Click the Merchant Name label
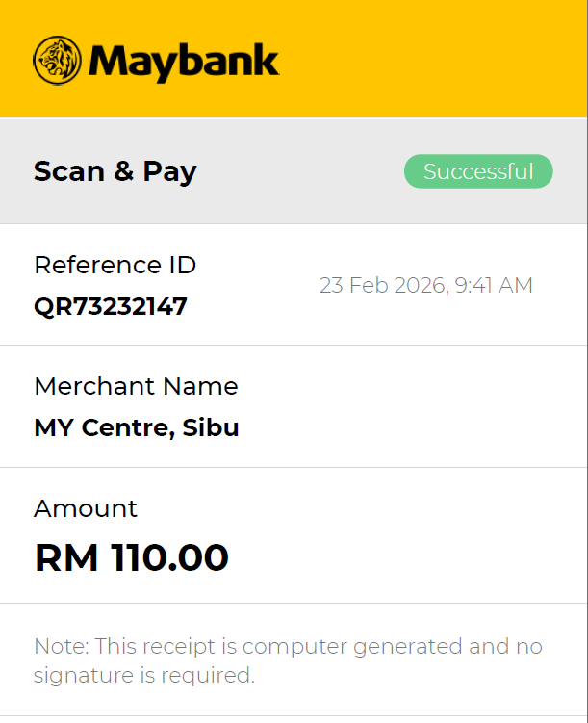Image resolution: width=588 pixels, height=723 pixels. (136, 386)
